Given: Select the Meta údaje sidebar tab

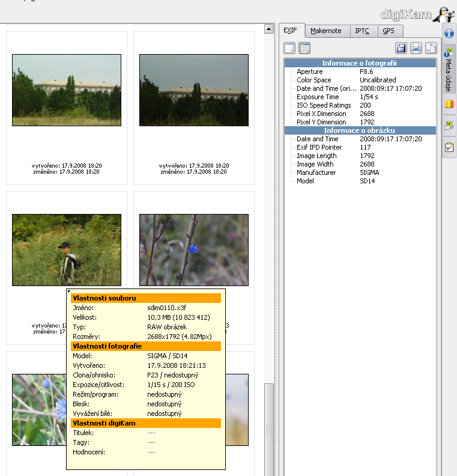Looking at the screenshot, I should tap(449, 70).
